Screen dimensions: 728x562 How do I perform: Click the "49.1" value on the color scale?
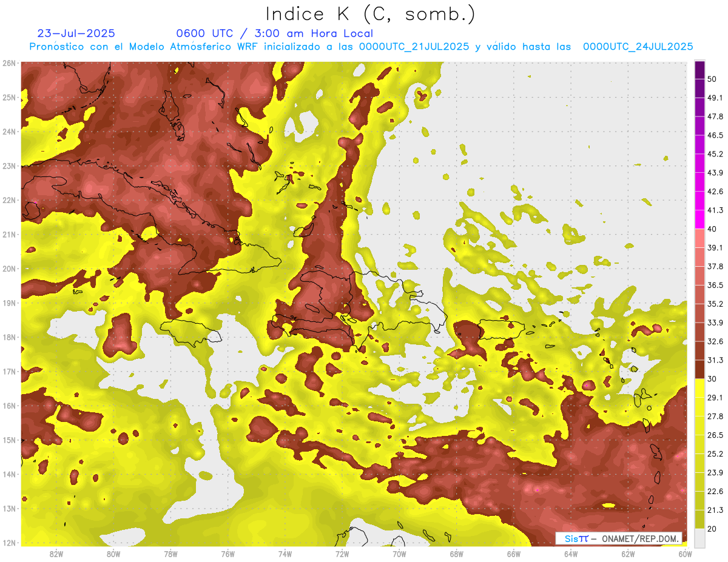(715, 98)
